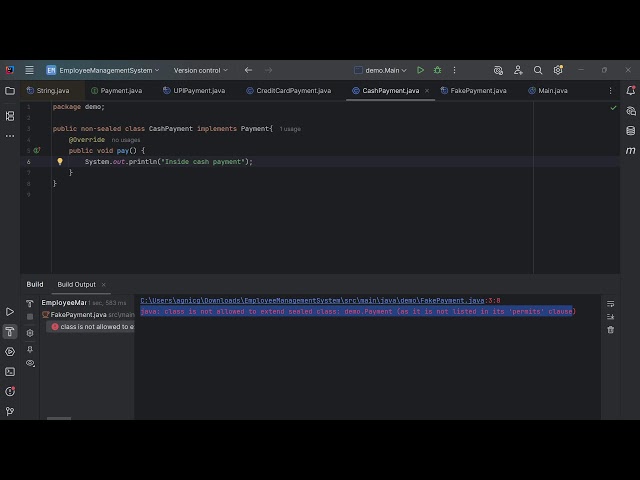Screen dimensions: 640x480
Task: Open the Maven tool window
Action: tap(631, 151)
